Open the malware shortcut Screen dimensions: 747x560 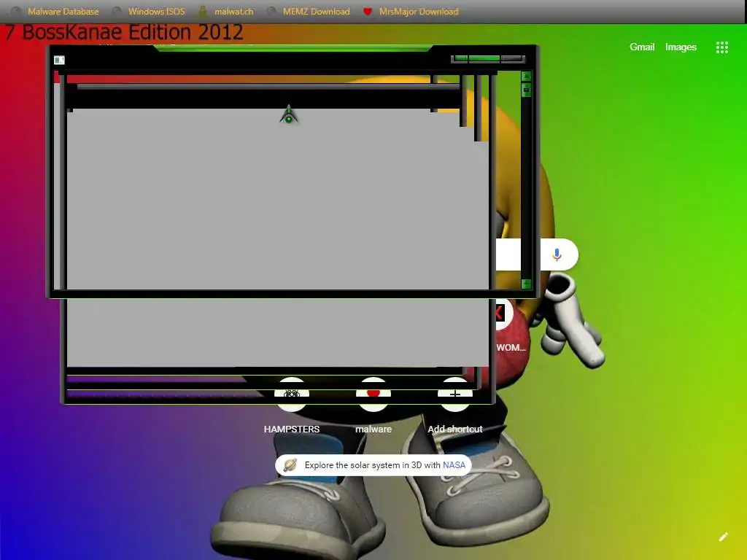tap(373, 405)
